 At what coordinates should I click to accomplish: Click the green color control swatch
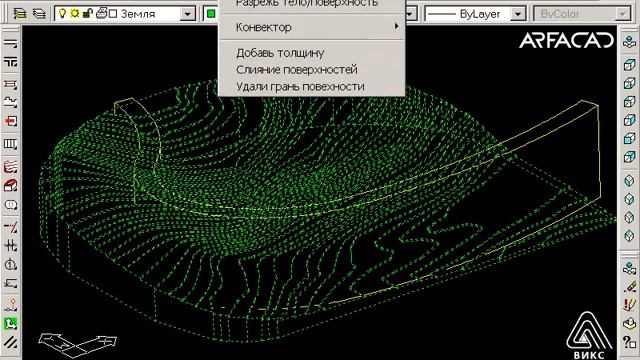tap(211, 14)
